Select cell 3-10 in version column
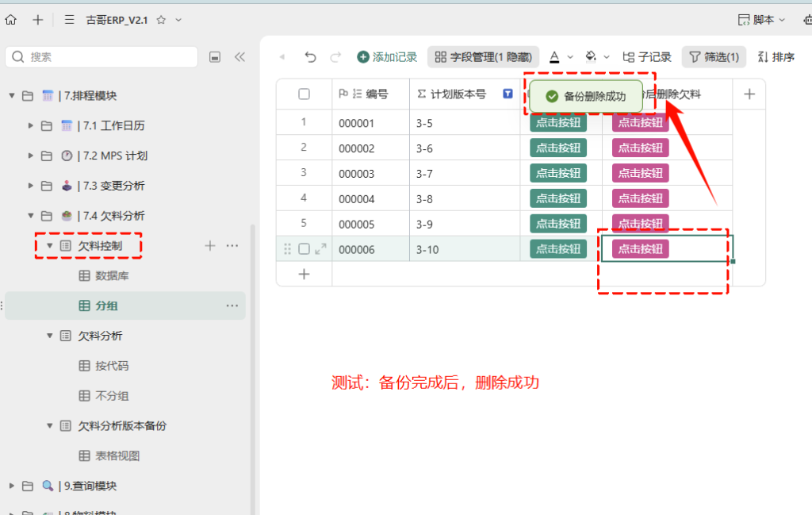The image size is (812, 515). click(465, 249)
